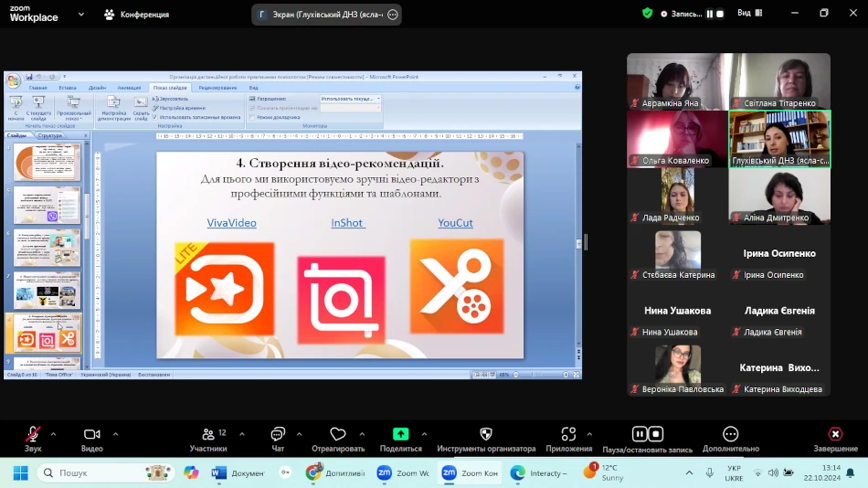Screen dimensions: 868x488
Task: Open Дополнительно more options icon
Action: pos(730,434)
